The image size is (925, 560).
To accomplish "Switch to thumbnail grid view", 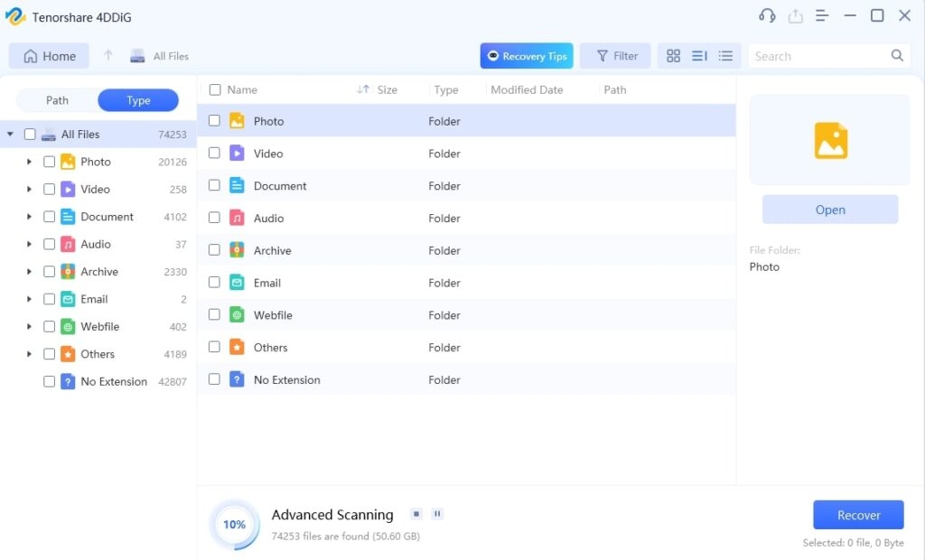I will tap(673, 56).
